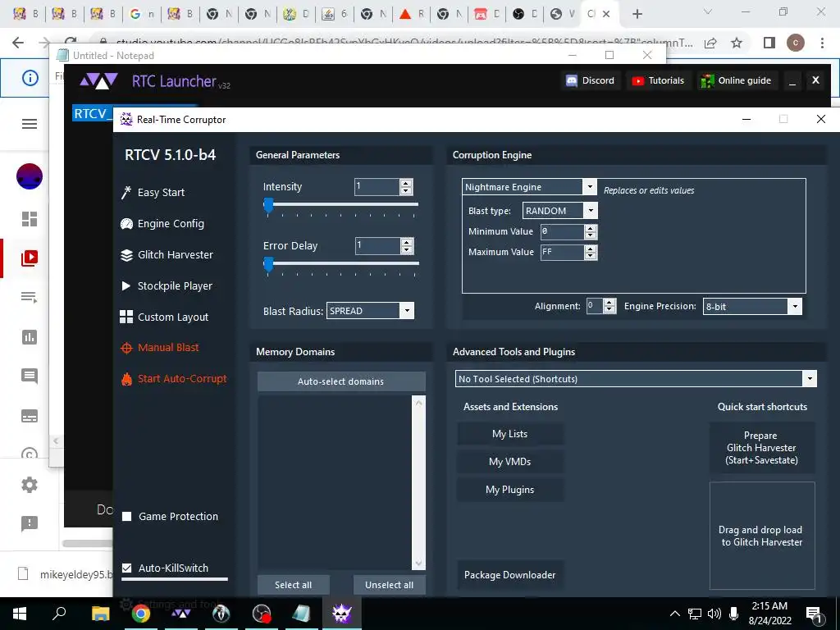Open Engine Config in sidebar
Image resolution: width=840 pixels, height=630 pixels.
[163, 223]
